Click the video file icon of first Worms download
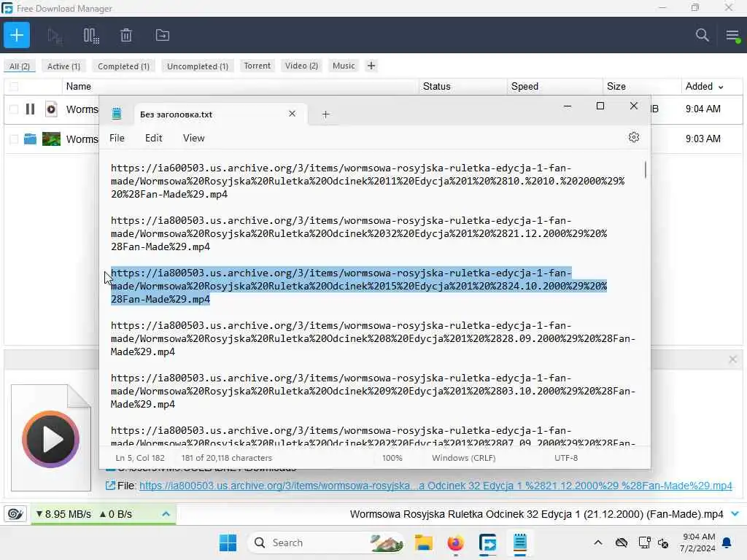 (x=51, y=109)
